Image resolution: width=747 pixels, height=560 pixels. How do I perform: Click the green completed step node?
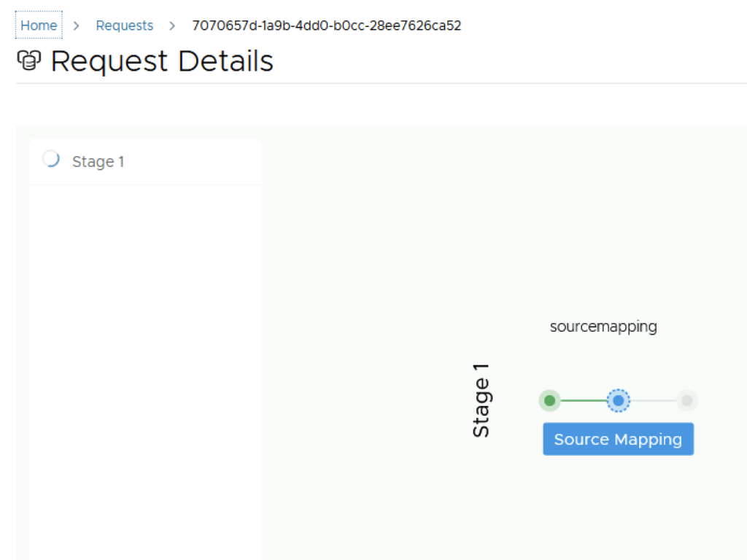(x=550, y=400)
